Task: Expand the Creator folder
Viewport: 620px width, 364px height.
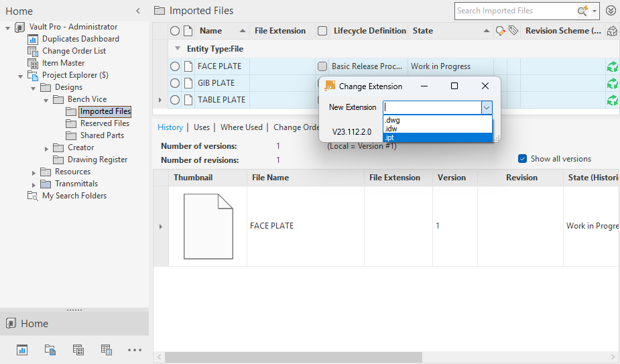Action: [x=46, y=149]
